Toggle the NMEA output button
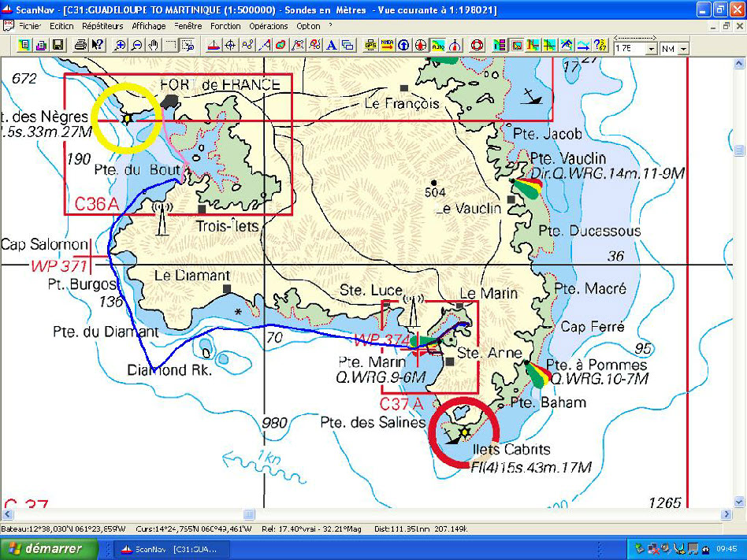This screenshot has height=560, width=747. point(387,45)
